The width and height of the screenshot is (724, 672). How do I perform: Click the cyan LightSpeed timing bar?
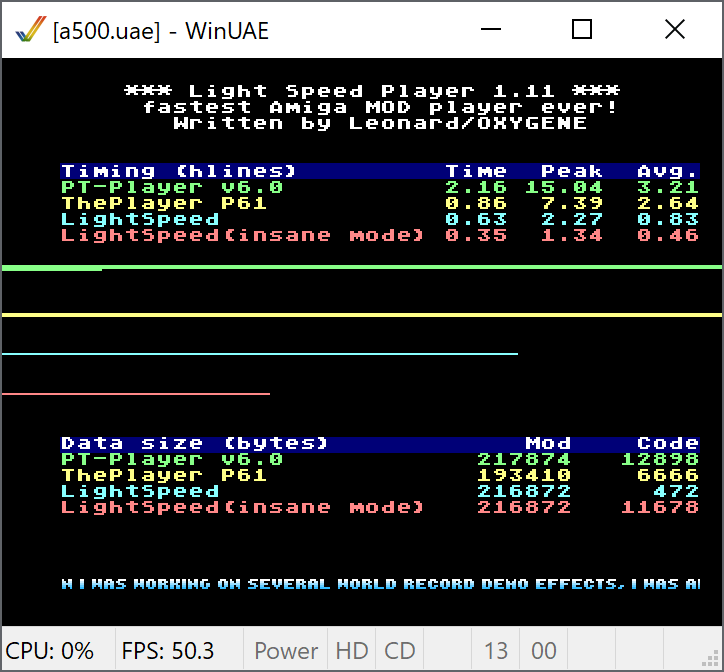(x=260, y=354)
